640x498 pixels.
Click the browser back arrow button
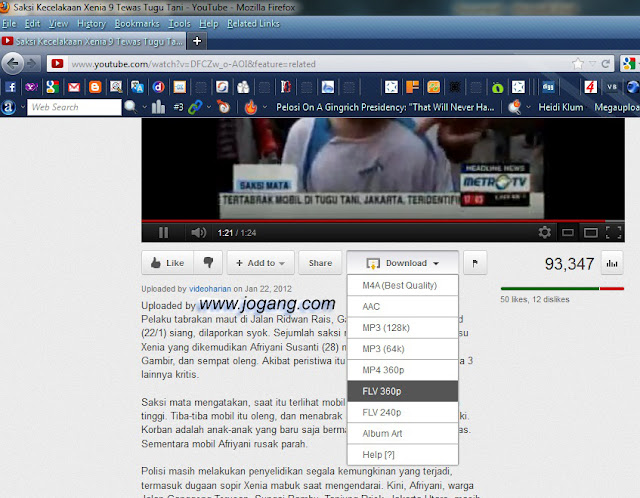click(13, 64)
